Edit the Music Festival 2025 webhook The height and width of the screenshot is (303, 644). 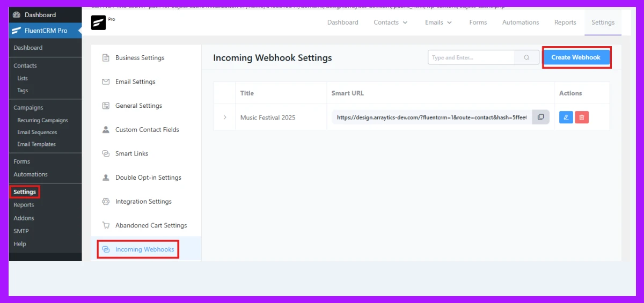(566, 117)
